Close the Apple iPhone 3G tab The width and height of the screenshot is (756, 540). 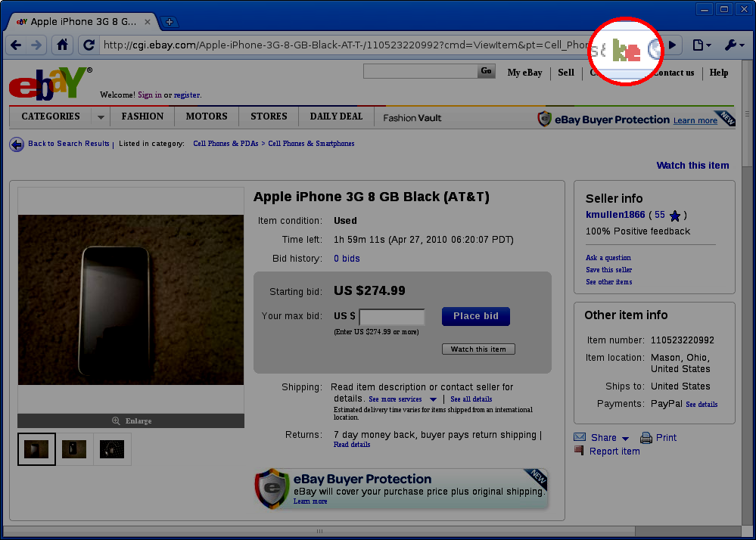coord(148,22)
